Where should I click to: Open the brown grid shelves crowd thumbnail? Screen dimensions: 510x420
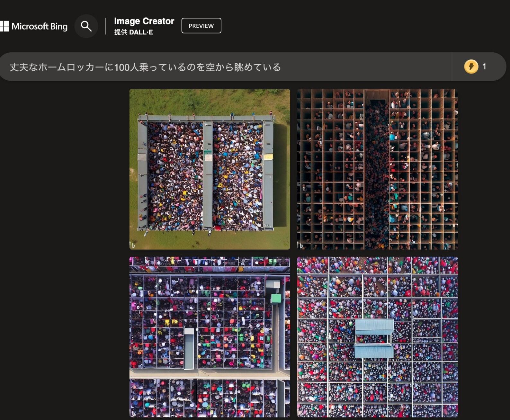tap(377, 169)
